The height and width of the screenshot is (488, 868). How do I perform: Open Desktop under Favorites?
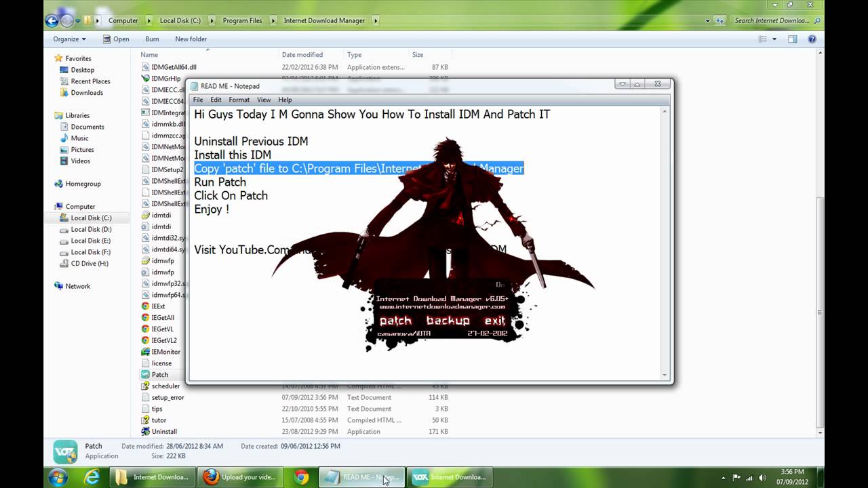pyautogui.click(x=82, y=70)
